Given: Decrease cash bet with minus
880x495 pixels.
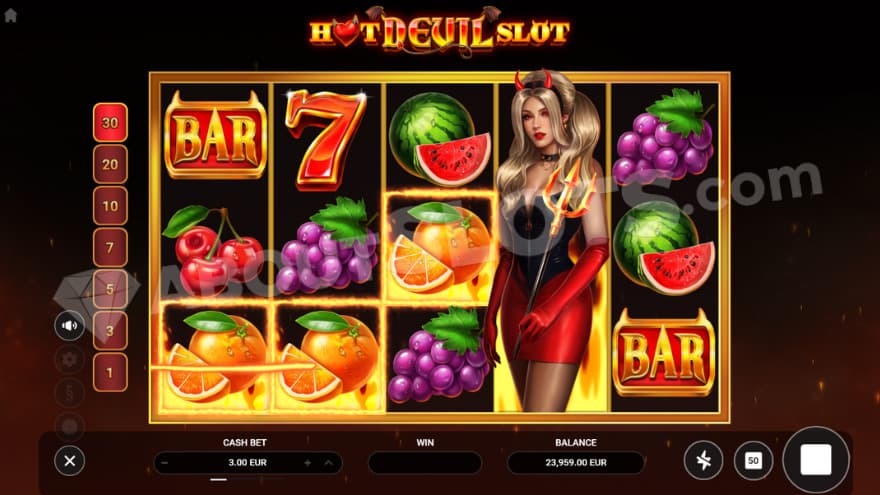Looking at the screenshot, I should pos(164,463).
